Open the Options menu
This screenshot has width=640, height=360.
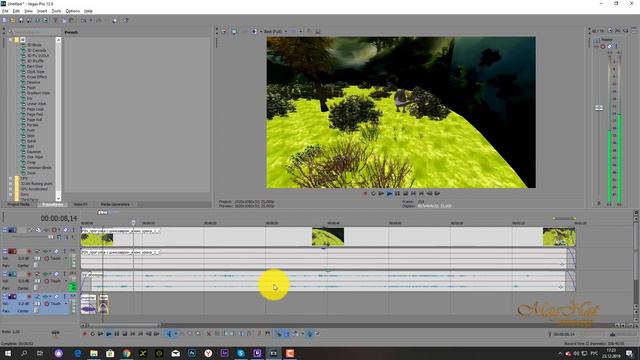[x=73, y=11]
